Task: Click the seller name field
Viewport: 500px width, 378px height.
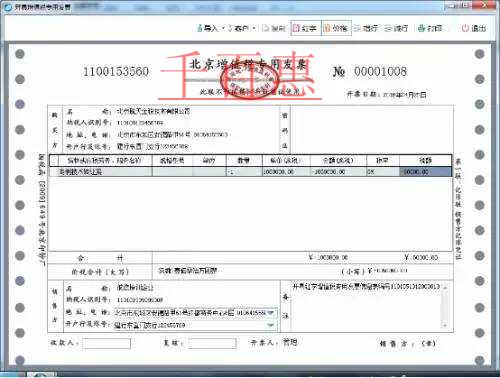Action: 135,287
